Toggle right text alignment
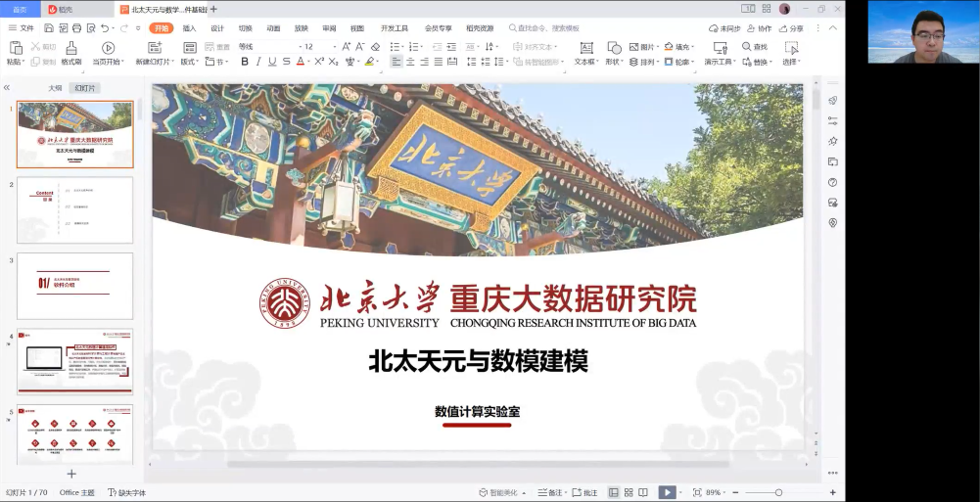 tap(424, 62)
